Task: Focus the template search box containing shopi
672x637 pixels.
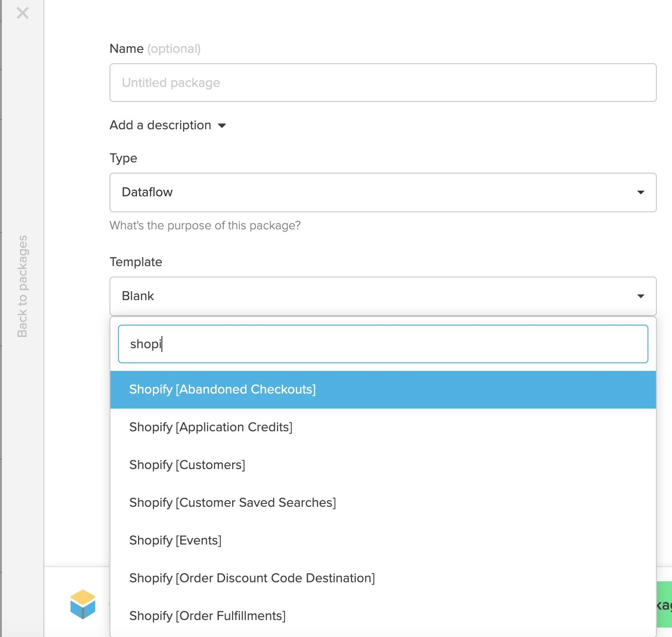Action: point(383,344)
